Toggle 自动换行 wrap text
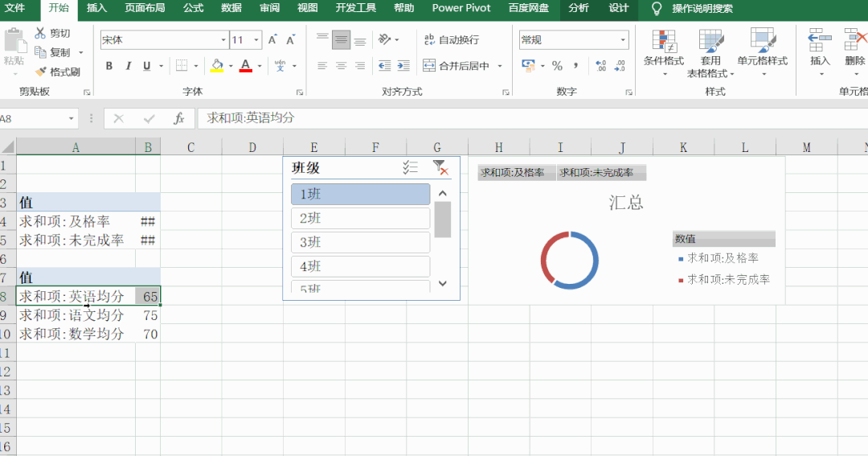This screenshot has height=456, width=868. [451, 40]
